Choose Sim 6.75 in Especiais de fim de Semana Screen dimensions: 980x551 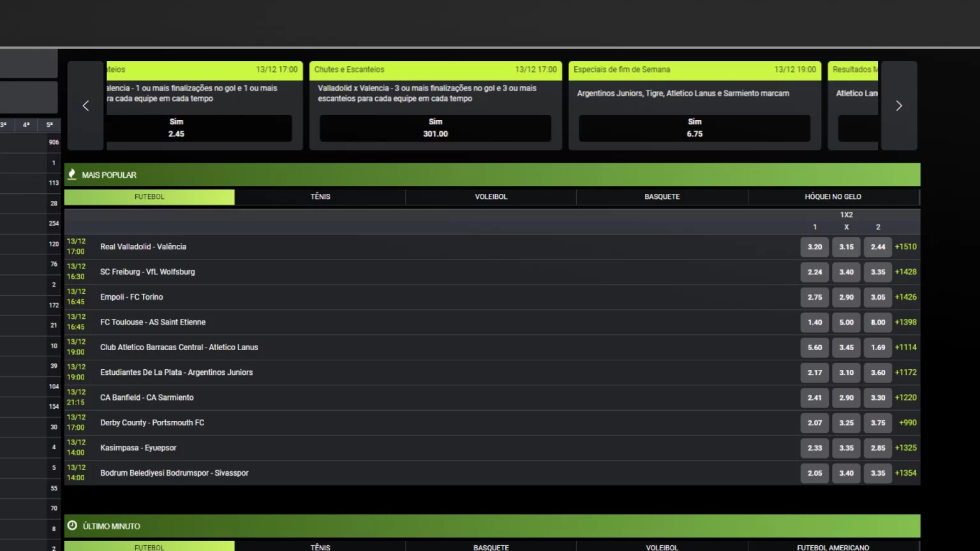(x=694, y=128)
